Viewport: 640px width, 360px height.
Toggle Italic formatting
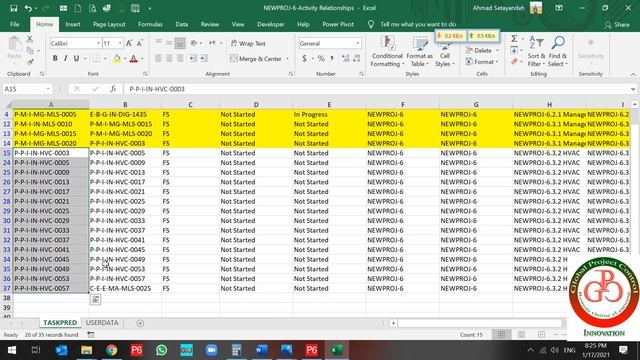(65, 59)
